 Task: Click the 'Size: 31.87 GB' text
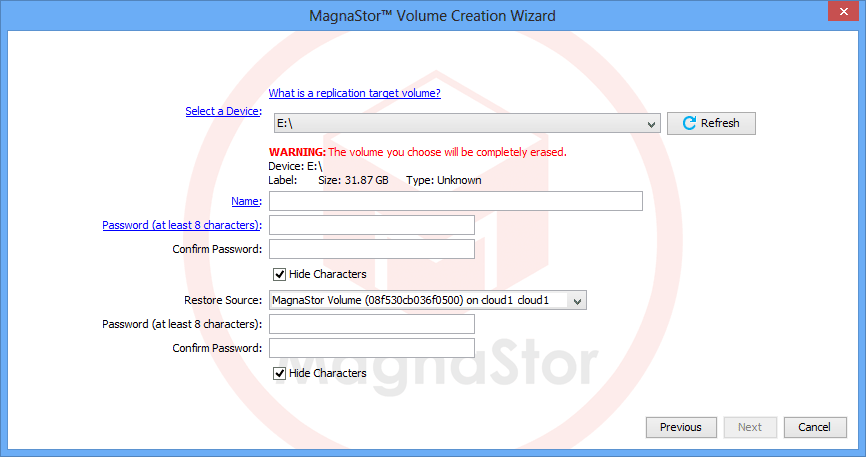pos(353,180)
